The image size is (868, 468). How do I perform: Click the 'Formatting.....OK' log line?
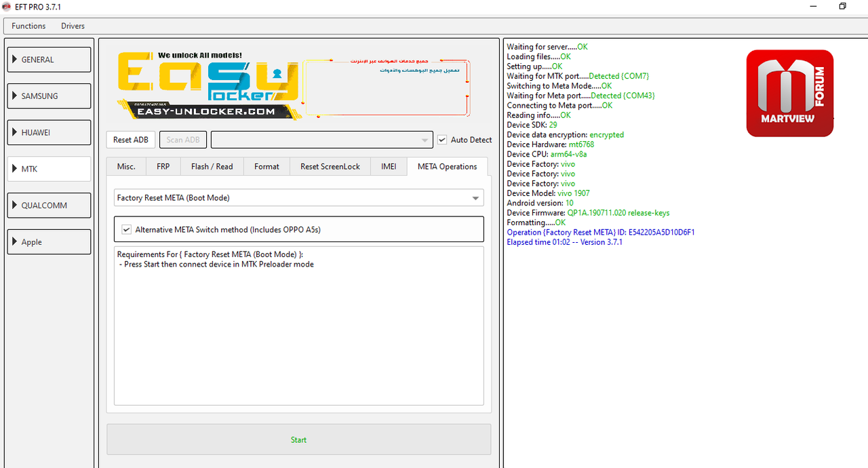coord(536,222)
